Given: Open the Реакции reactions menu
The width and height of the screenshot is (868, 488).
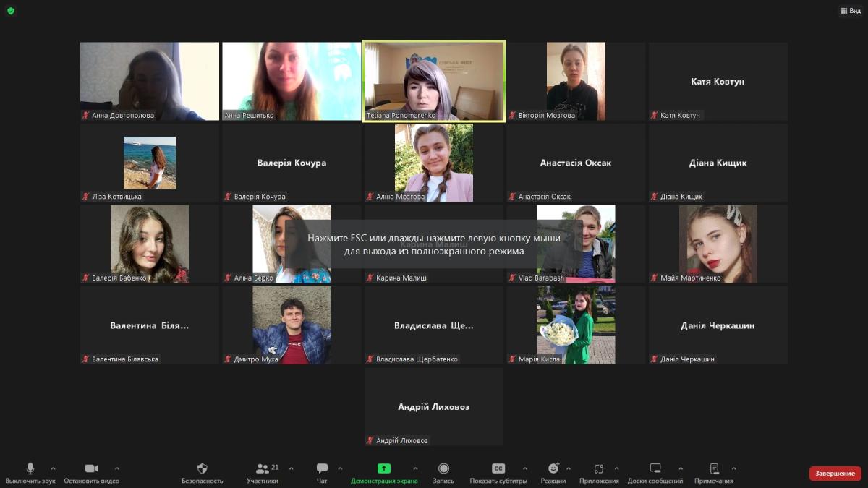Looking at the screenshot, I should point(553,469).
